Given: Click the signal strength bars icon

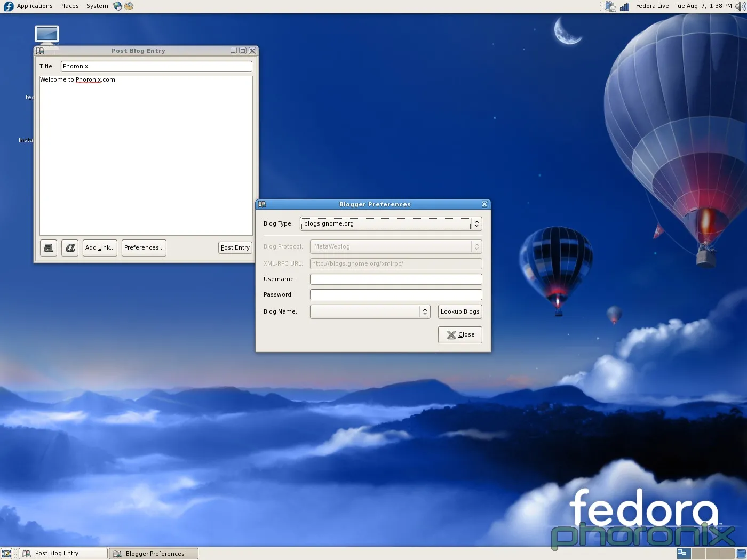Looking at the screenshot, I should 625,6.
